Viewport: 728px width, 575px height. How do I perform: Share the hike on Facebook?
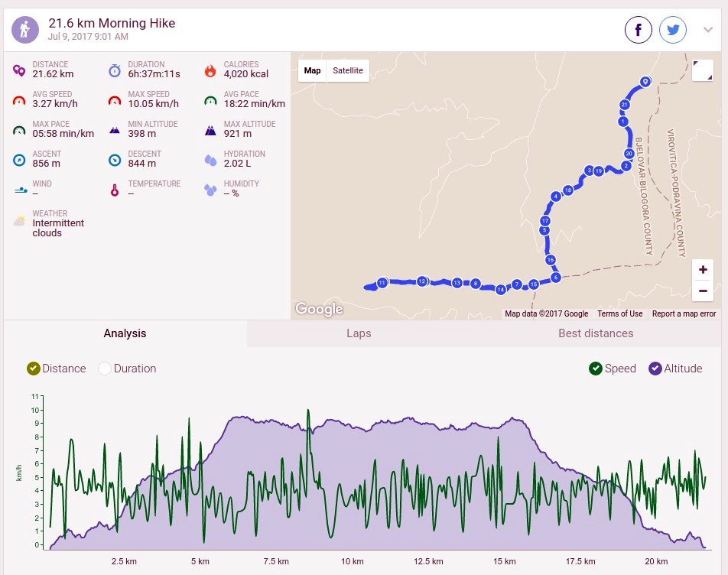point(638,30)
